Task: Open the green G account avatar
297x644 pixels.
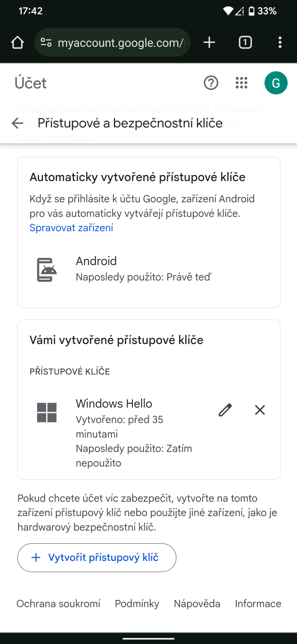Action: (x=276, y=83)
